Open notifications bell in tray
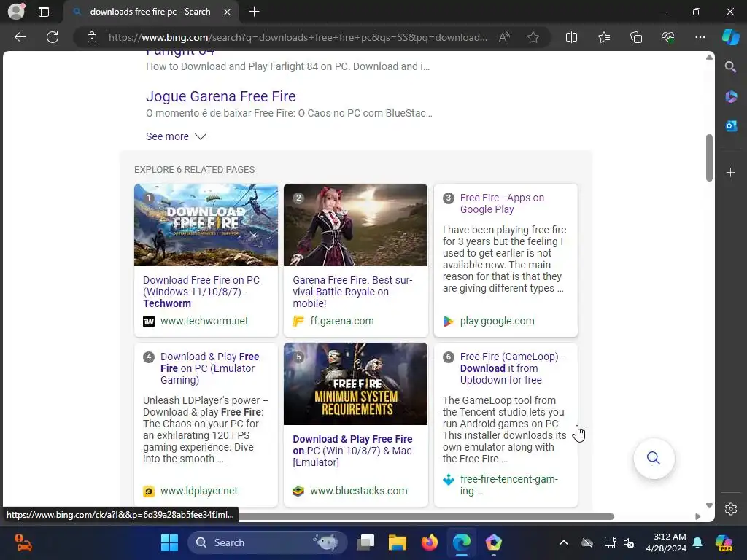This screenshot has height=560, width=747. 697,542
